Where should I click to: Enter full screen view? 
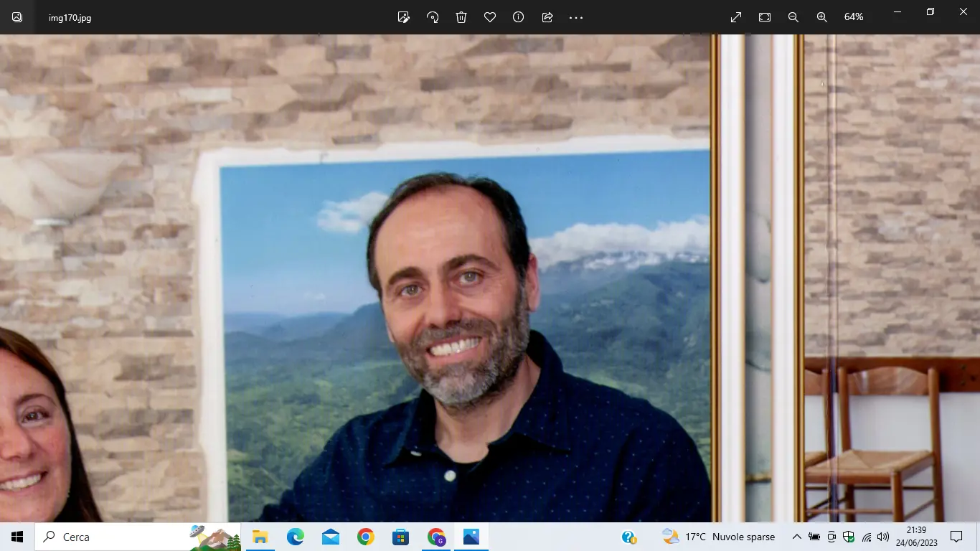(736, 17)
